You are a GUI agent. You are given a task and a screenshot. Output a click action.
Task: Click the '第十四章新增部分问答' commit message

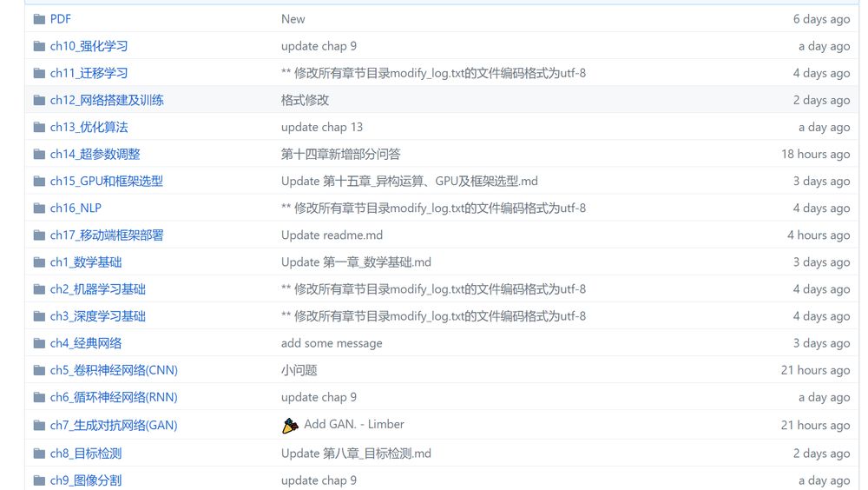coord(341,154)
